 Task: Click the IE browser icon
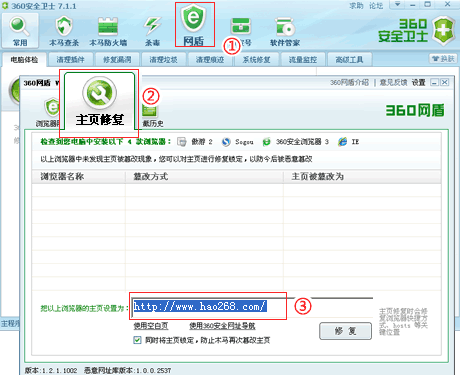pyautogui.click(x=342, y=142)
